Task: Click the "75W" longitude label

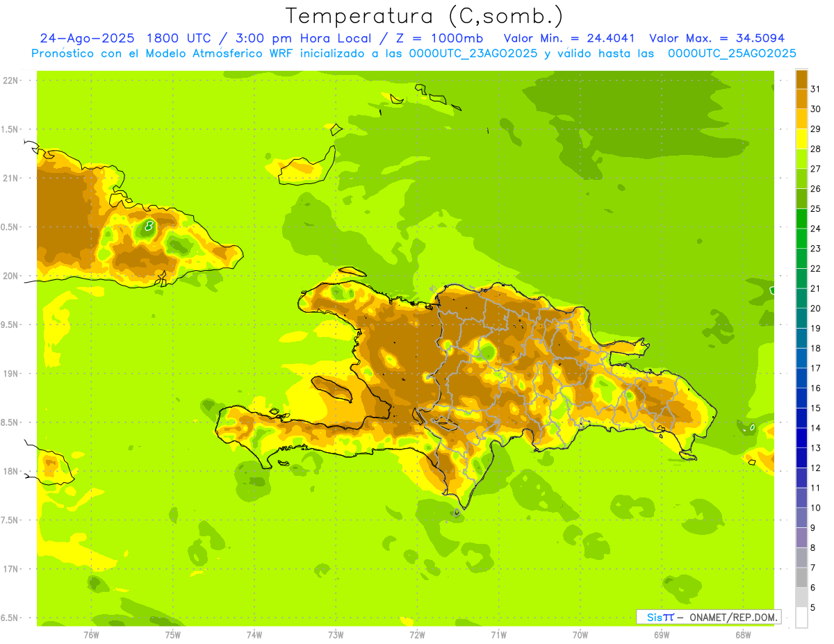Action: pyautogui.click(x=173, y=634)
